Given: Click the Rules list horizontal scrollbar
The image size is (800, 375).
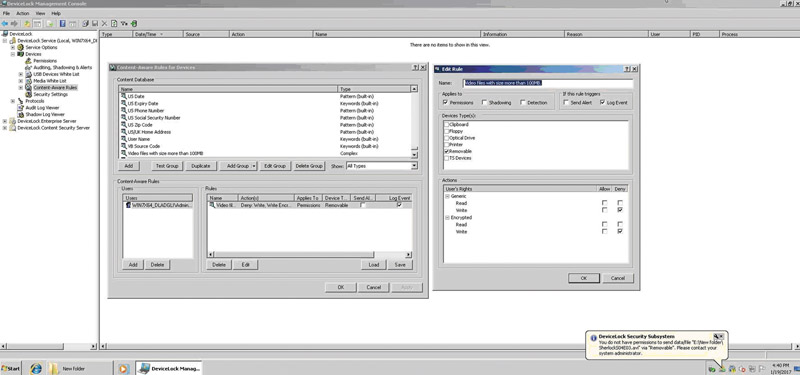Looking at the screenshot, I should [x=310, y=254].
